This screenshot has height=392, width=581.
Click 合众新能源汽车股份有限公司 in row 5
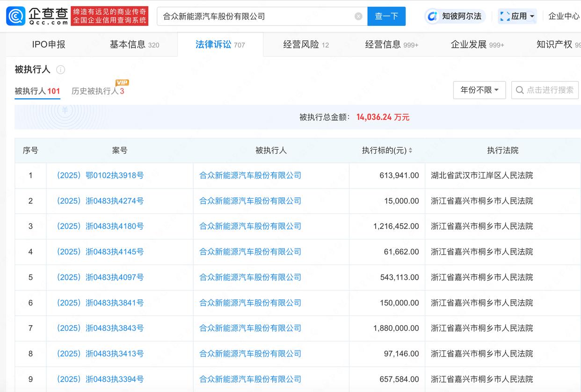[250, 277]
